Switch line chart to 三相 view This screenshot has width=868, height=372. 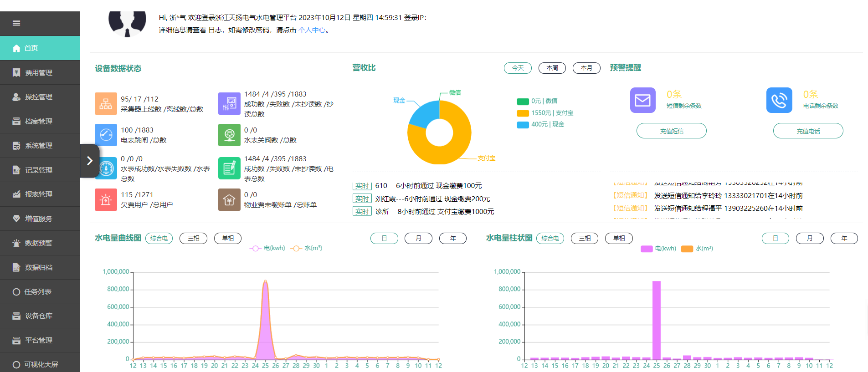193,238
